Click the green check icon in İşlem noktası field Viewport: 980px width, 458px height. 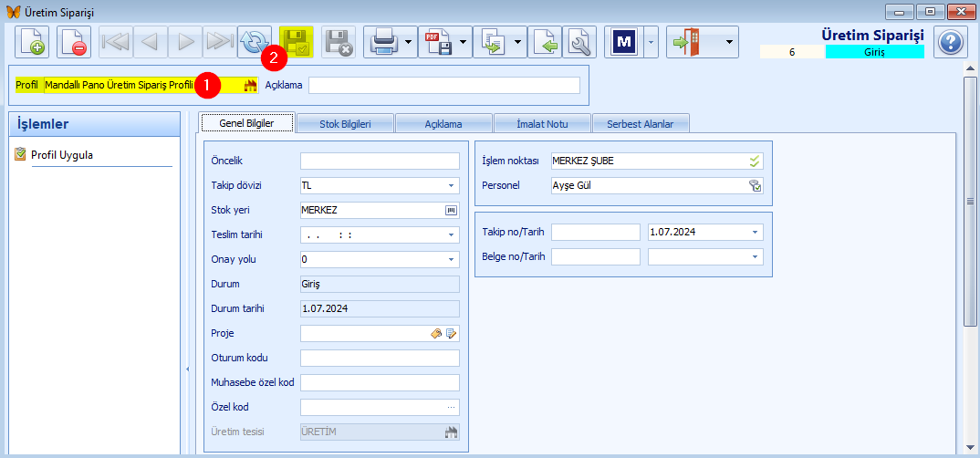(x=755, y=161)
